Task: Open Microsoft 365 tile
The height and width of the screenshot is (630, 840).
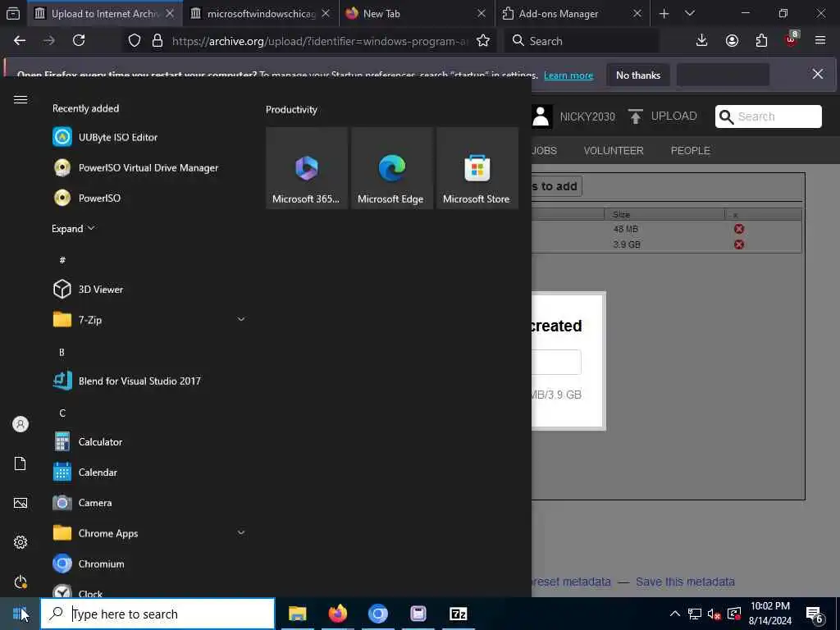Action: 307,168
